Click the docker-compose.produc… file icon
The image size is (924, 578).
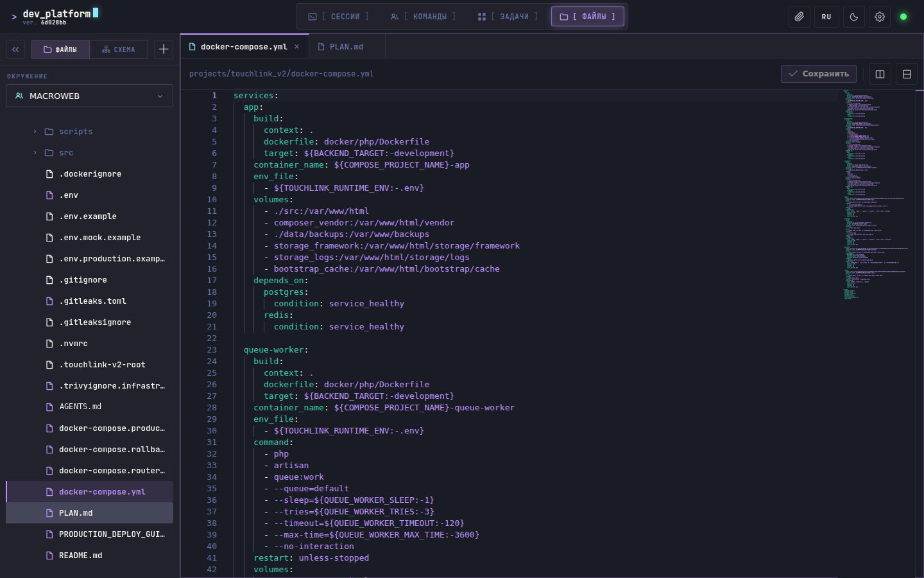(49, 428)
